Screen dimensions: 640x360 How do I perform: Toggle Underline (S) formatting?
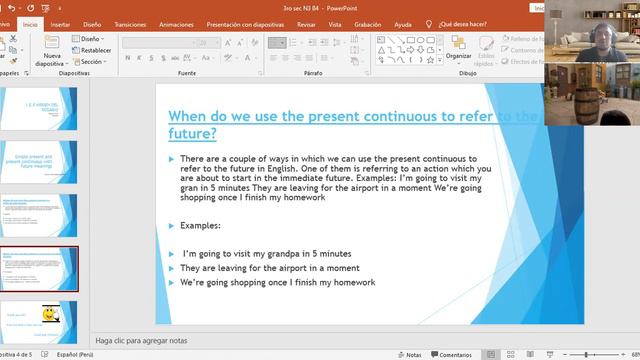(x=151, y=58)
